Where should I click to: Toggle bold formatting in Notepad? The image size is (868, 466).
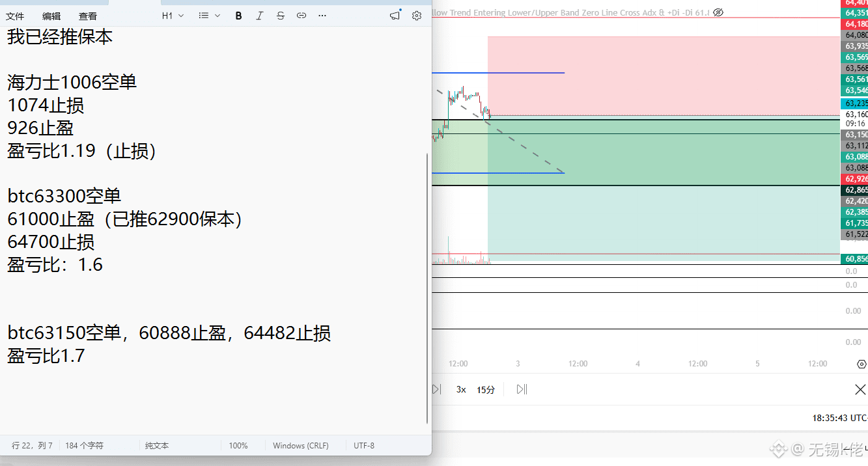point(239,16)
